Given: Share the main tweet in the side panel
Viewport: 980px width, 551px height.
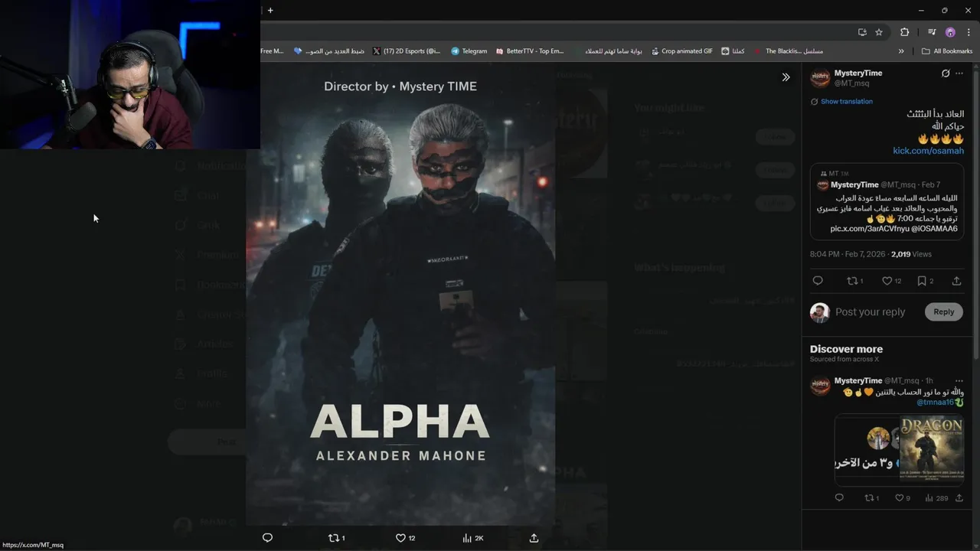Looking at the screenshot, I should 956,281.
